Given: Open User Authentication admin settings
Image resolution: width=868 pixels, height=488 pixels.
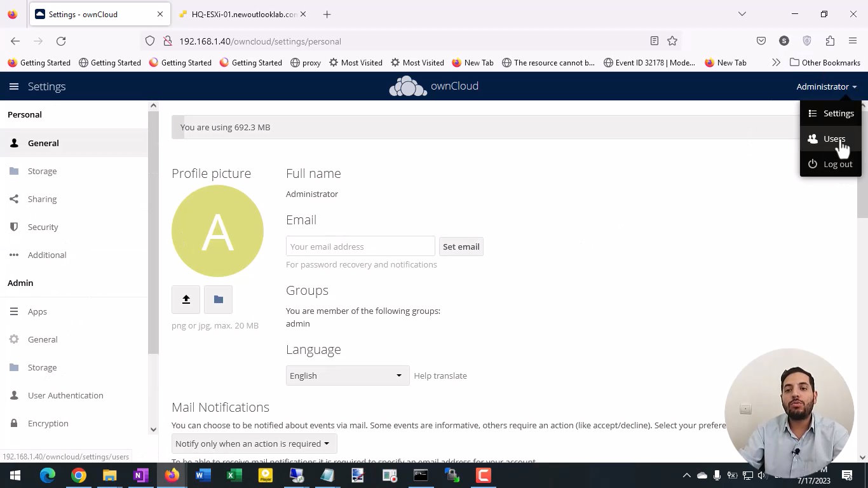Looking at the screenshot, I should click(74, 395).
